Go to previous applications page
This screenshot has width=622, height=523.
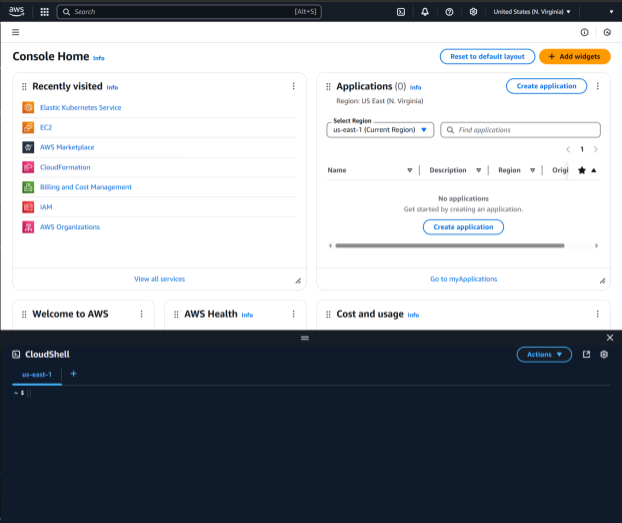point(568,149)
